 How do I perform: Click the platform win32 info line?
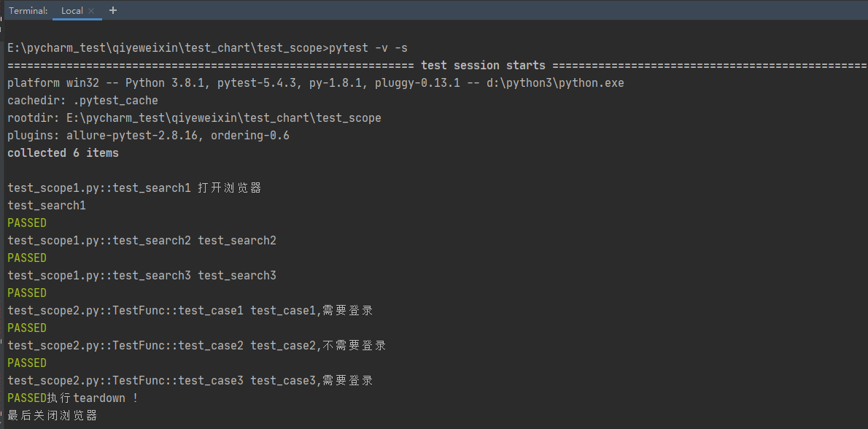click(x=315, y=83)
